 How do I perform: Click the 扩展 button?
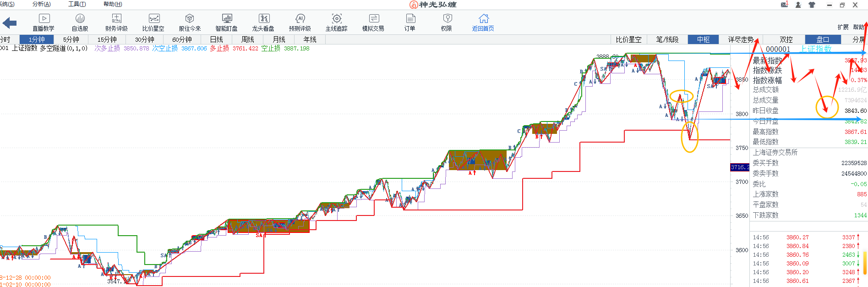pos(843,27)
